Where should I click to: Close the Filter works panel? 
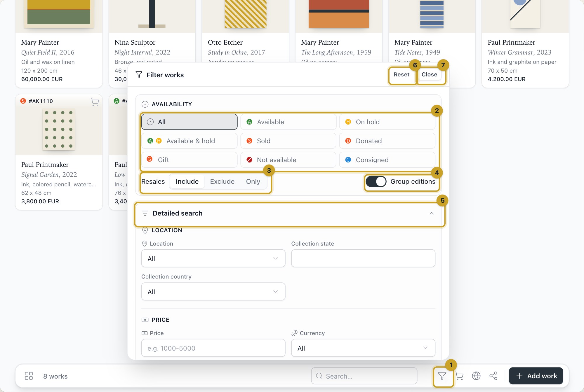pyautogui.click(x=429, y=75)
